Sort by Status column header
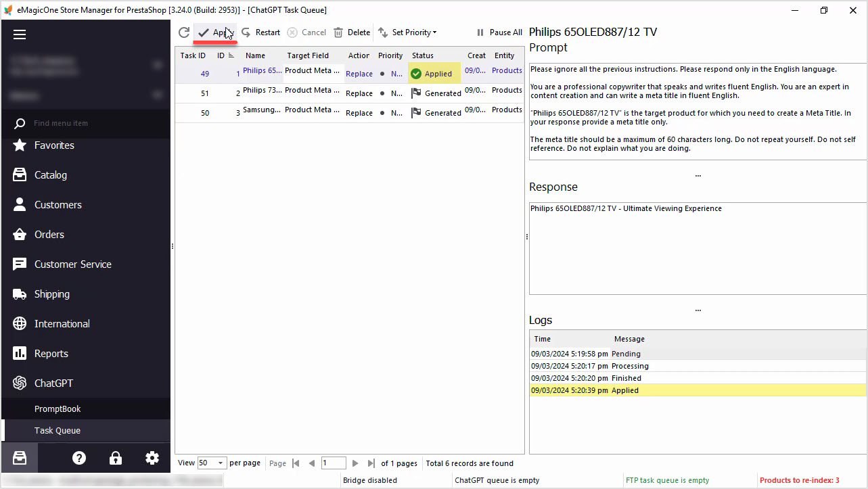Screen dimensions: 868x489 coord(434,55)
